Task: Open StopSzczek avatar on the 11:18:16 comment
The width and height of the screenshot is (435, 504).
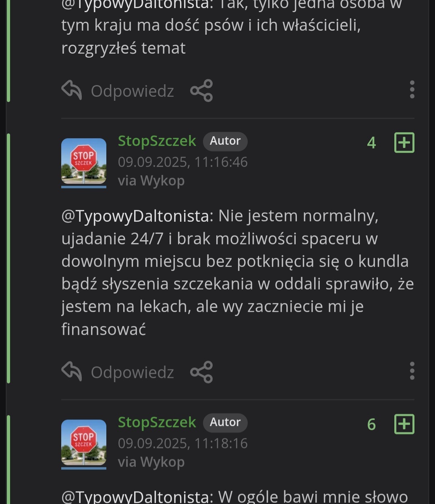Action: coord(84,443)
